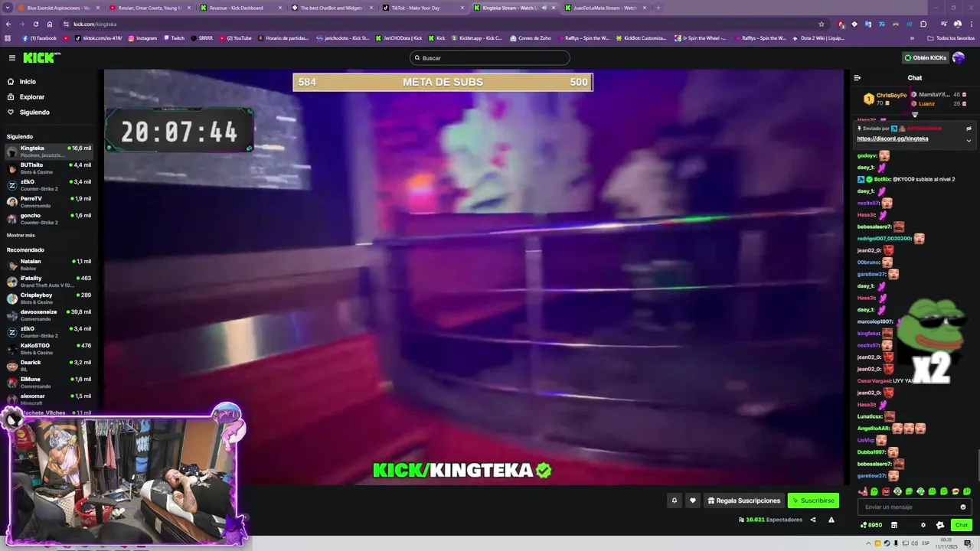Click browser back arrow
The width and height of the screenshot is (980, 551).
8,24
